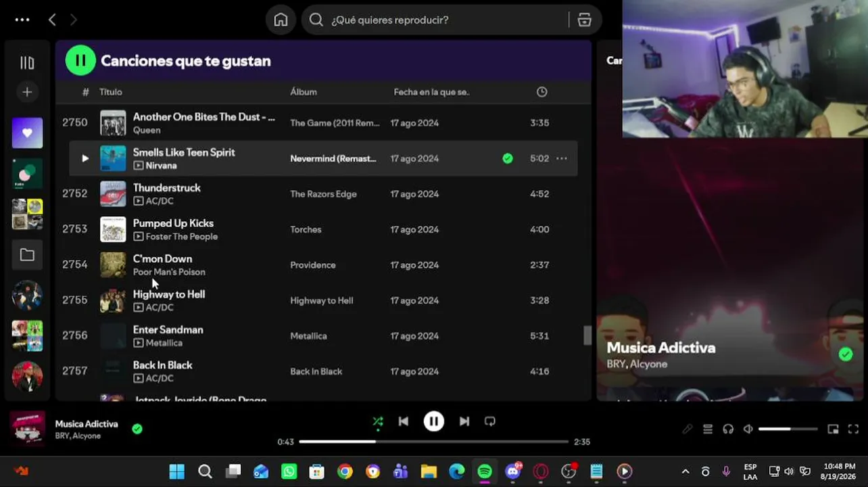The width and height of the screenshot is (868, 487).
Task: Open the Musica Adictiva cover thumbnail in the player bar
Action: click(x=28, y=429)
